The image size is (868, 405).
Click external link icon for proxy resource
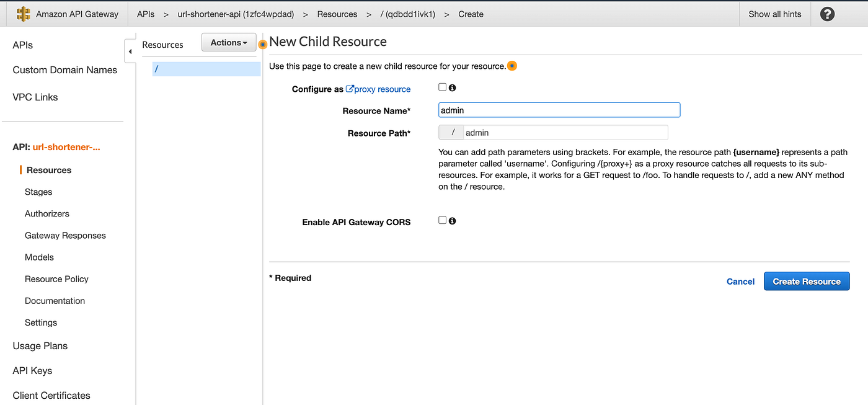coord(350,89)
